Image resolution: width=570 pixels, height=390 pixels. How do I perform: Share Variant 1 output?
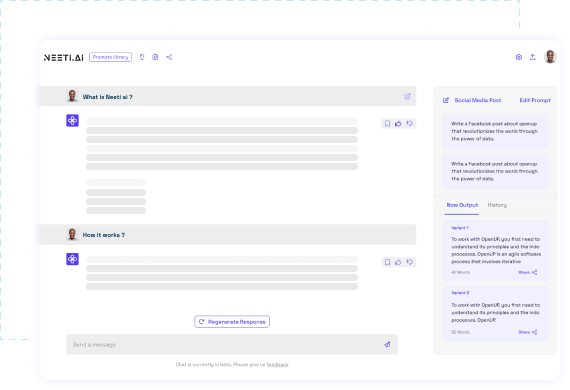coord(528,272)
